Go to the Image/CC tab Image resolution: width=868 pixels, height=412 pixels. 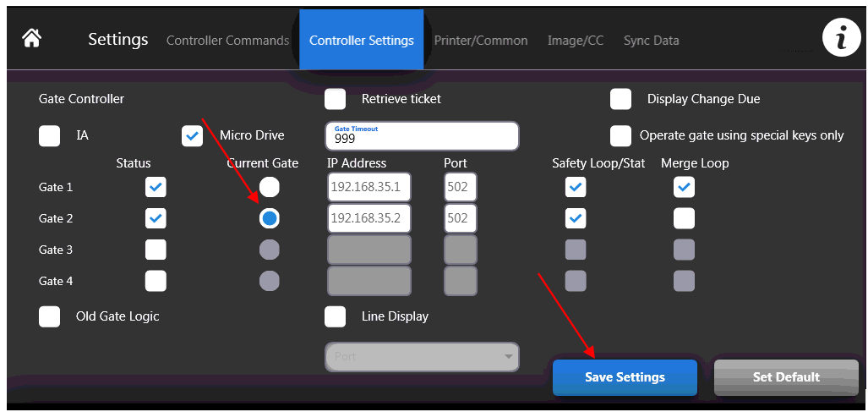pyautogui.click(x=576, y=41)
